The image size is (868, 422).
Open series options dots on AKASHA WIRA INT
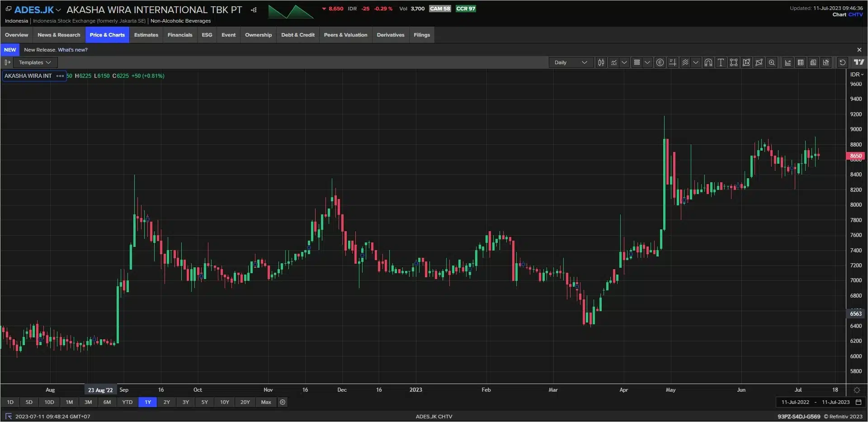(x=60, y=76)
